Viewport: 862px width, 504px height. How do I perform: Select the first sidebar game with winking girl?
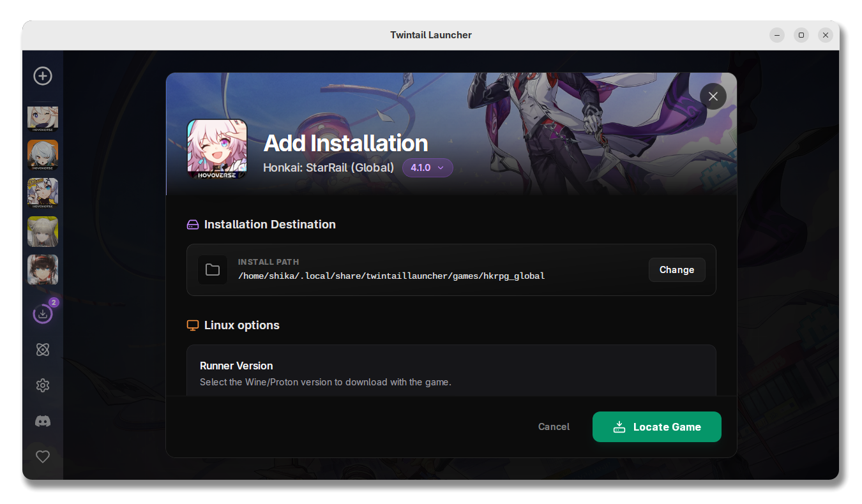point(43,119)
